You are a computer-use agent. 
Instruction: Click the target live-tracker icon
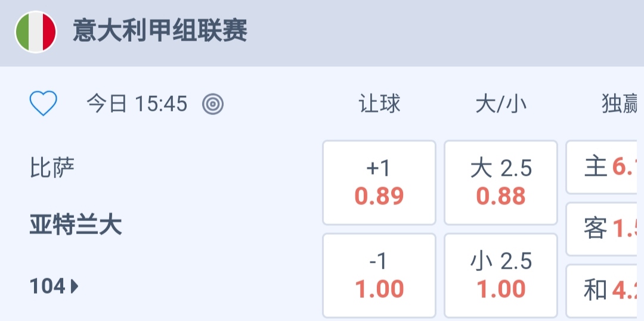click(x=213, y=104)
